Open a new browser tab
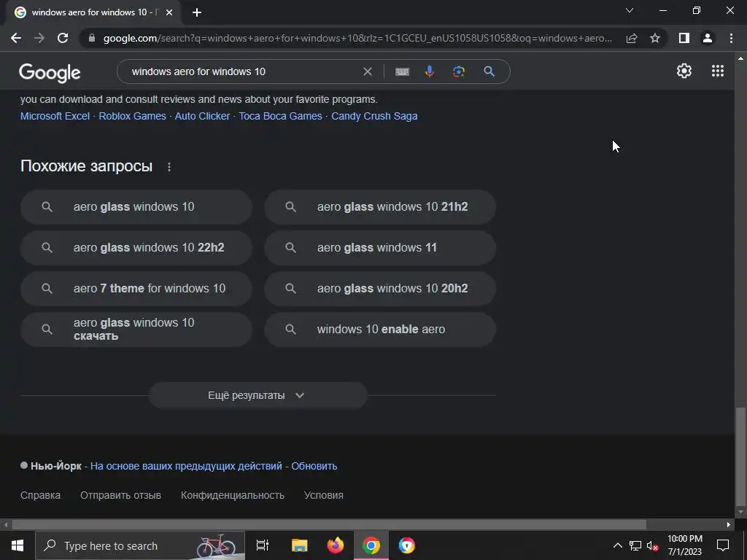The width and height of the screenshot is (747, 560). [x=197, y=12]
